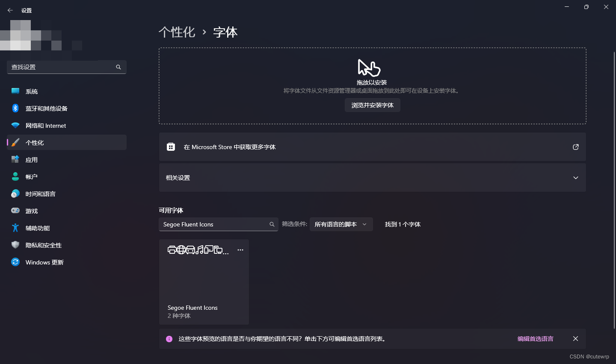Click the 系统 monitor icon

point(15,91)
